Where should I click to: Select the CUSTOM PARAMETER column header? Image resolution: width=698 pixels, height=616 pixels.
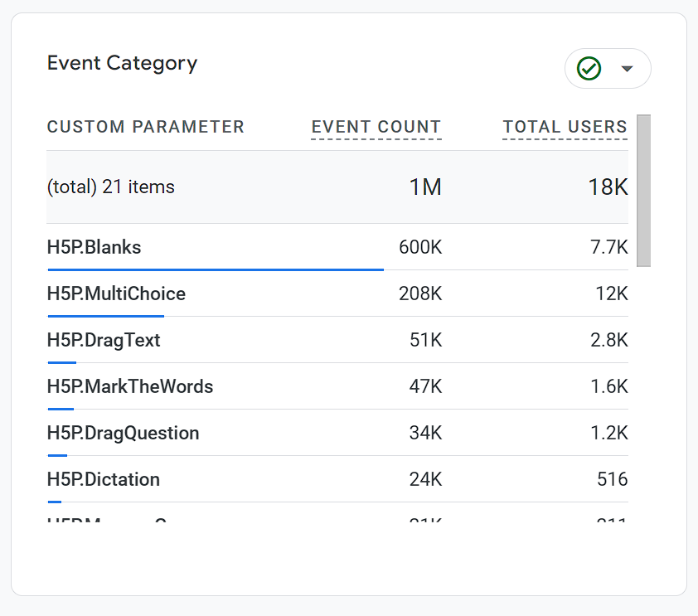145,127
